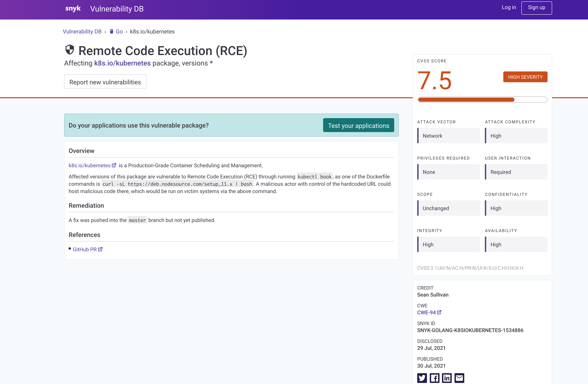Click the 7.5 CVSS score value
The image size is (588, 384).
tap(435, 80)
